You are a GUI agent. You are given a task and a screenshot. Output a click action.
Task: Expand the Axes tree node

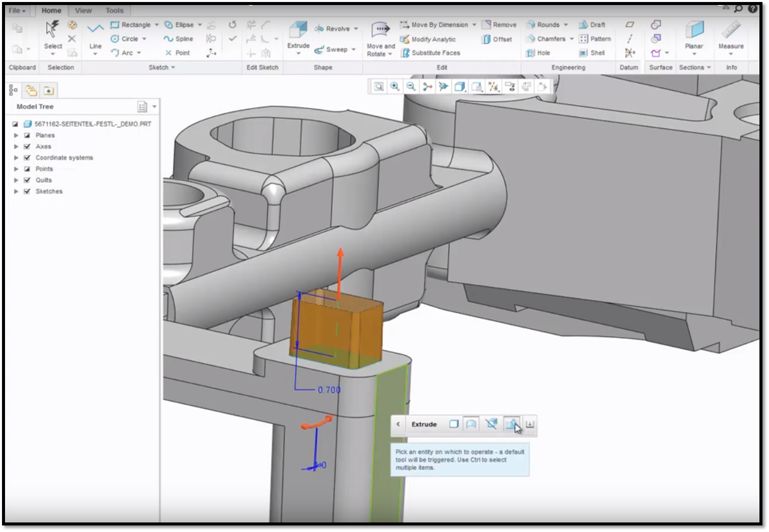(16, 146)
